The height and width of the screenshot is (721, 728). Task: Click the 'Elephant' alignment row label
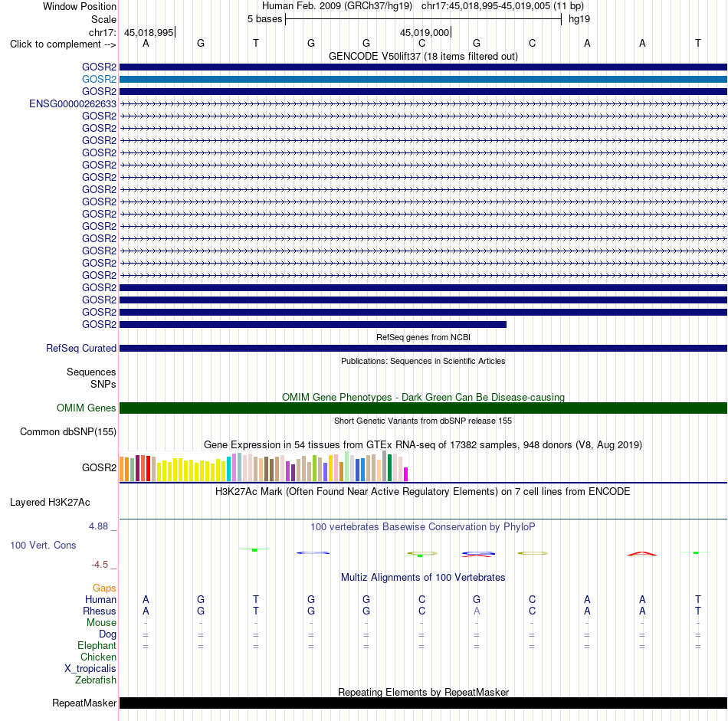[97, 646]
